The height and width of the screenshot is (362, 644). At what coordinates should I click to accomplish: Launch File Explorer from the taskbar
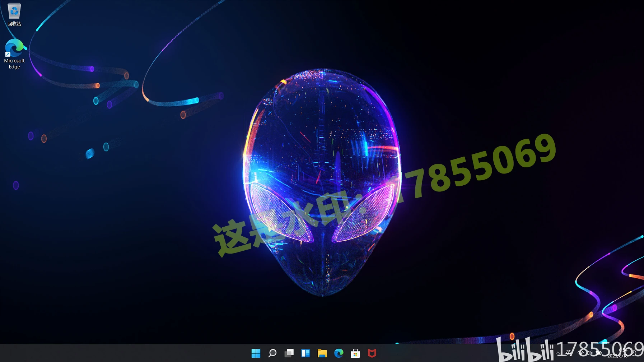pyautogui.click(x=322, y=353)
